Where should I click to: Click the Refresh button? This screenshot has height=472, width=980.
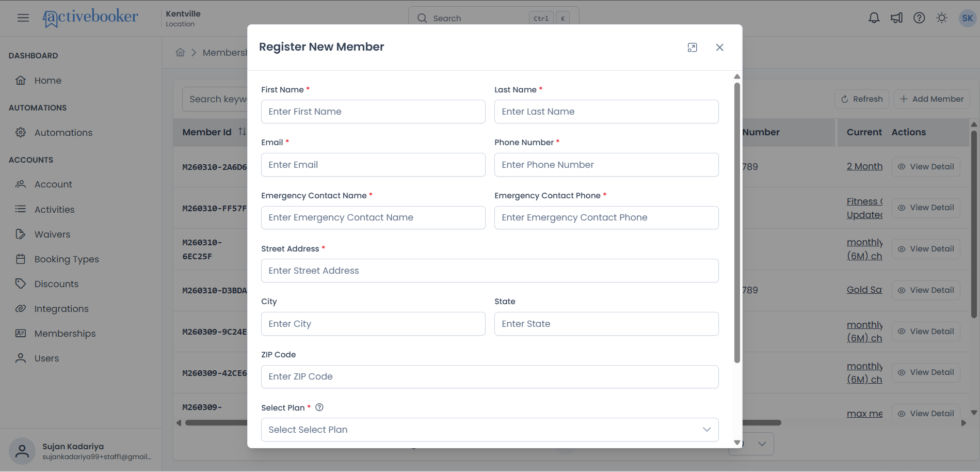[861, 99]
